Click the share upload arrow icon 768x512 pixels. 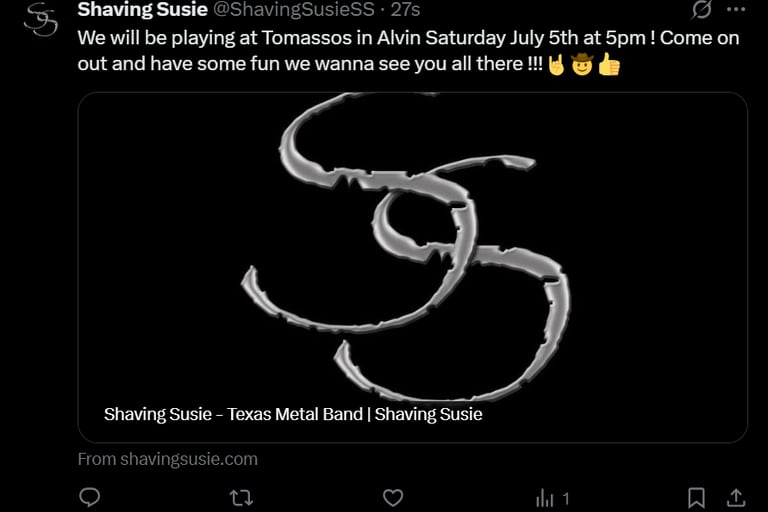(x=736, y=498)
